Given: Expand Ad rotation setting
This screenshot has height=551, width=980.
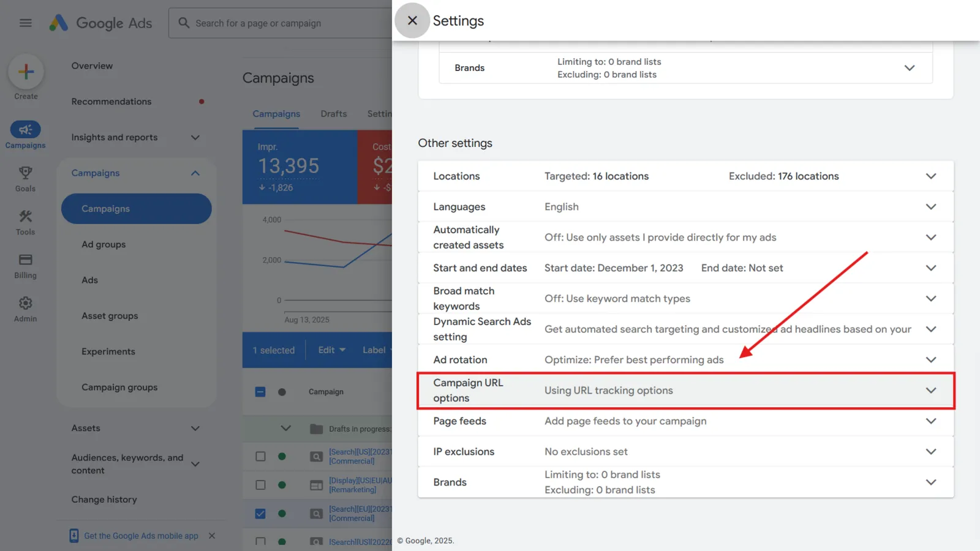Looking at the screenshot, I should (x=685, y=360).
